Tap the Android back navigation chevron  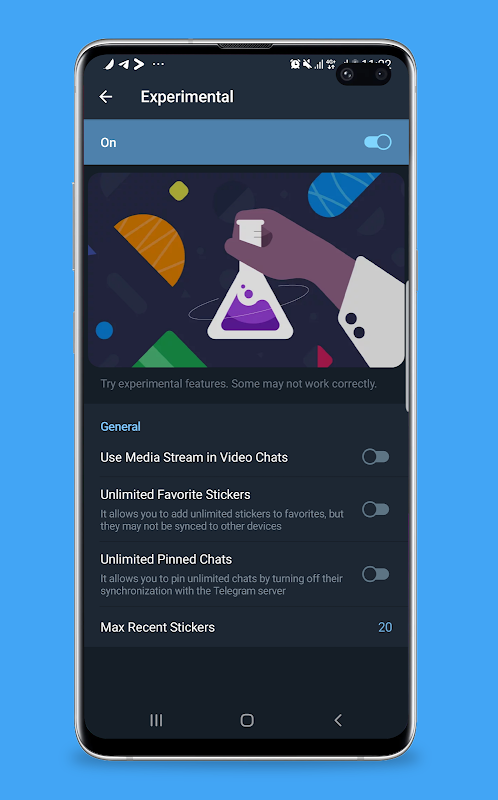click(x=338, y=720)
